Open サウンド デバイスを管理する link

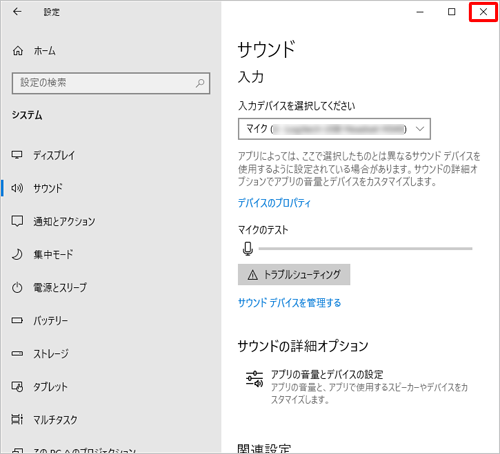click(289, 303)
